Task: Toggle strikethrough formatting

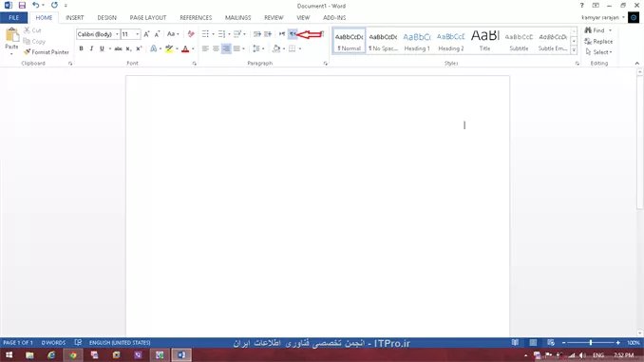Action: coord(118,48)
